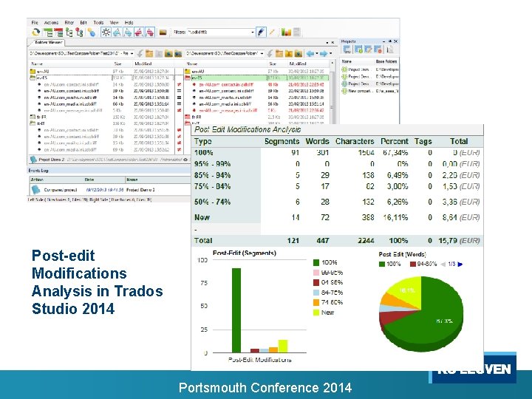Click the Size column header in the left pane

pyautogui.click(x=117, y=64)
